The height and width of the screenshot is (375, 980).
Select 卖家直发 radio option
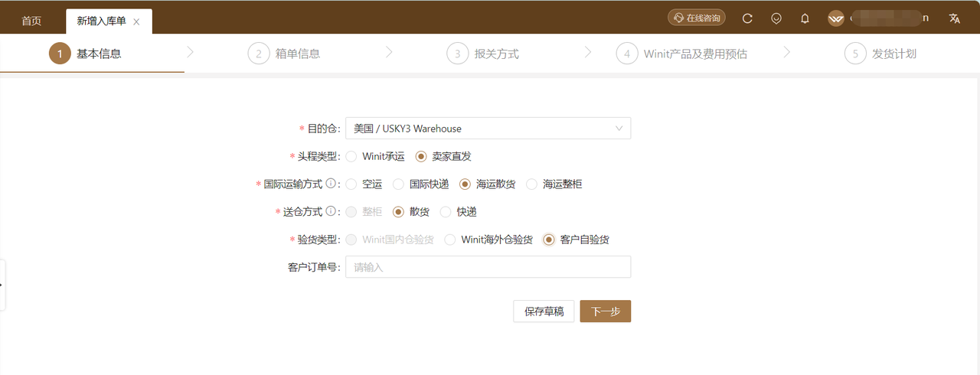pos(443,156)
